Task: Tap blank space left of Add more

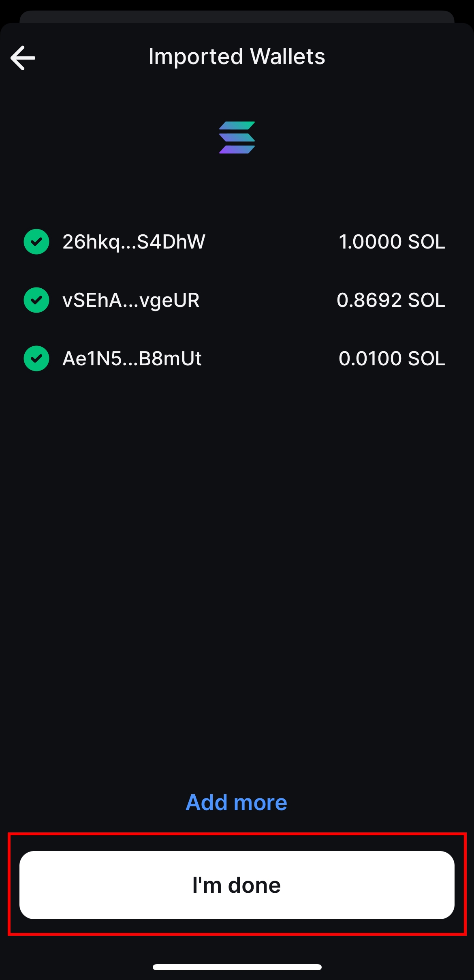Action: (x=89, y=802)
